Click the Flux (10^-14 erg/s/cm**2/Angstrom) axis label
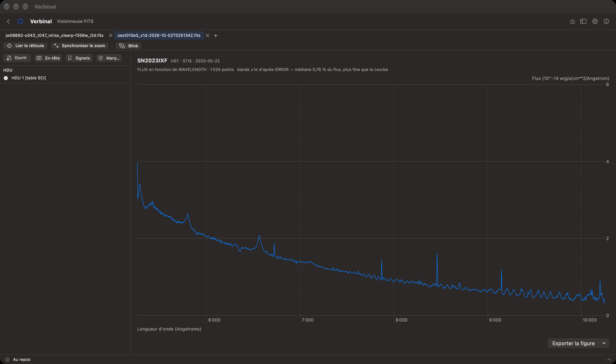This screenshot has width=616, height=364. click(570, 78)
